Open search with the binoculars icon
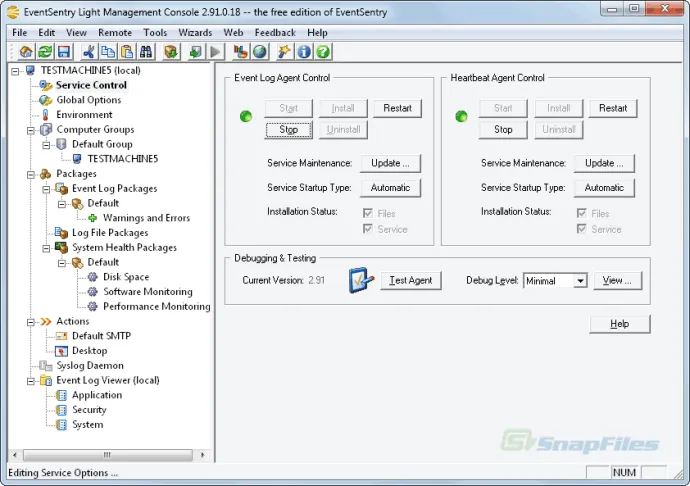The width and height of the screenshot is (690, 486). tap(146, 52)
